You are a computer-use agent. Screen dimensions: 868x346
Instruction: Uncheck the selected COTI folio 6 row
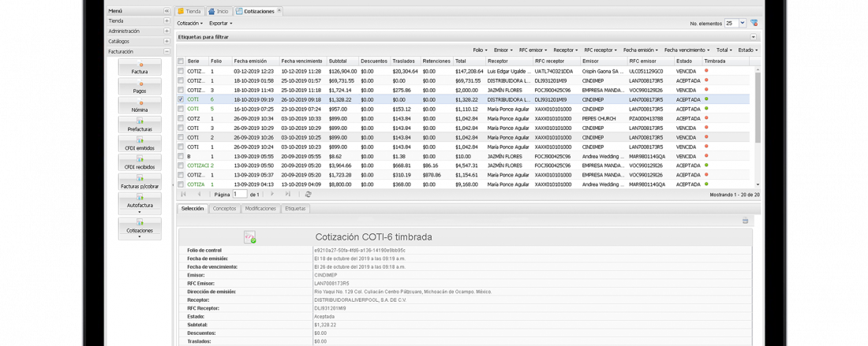point(181,100)
